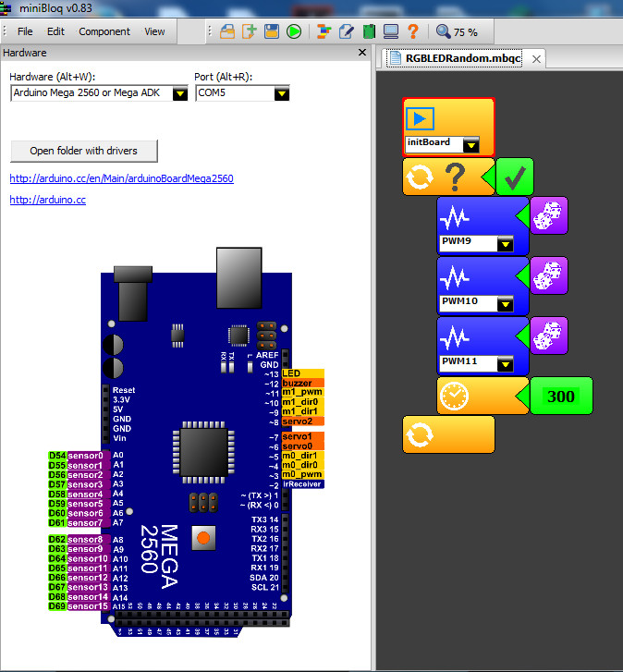Show the colored blocks panel toolbar icon
This screenshot has height=672, width=623.
[x=324, y=31]
